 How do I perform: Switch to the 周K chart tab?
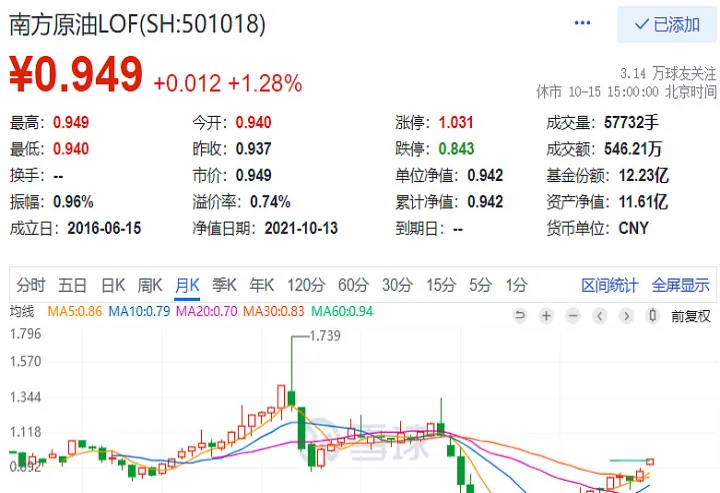(150, 285)
